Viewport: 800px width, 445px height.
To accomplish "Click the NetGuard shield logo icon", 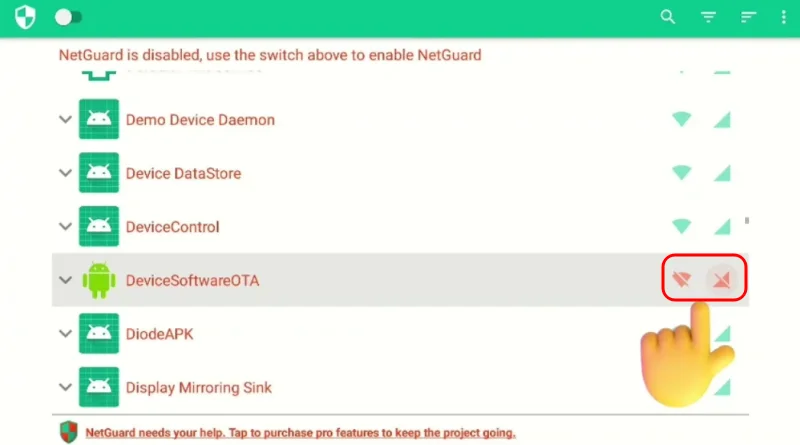I will (x=25, y=18).
